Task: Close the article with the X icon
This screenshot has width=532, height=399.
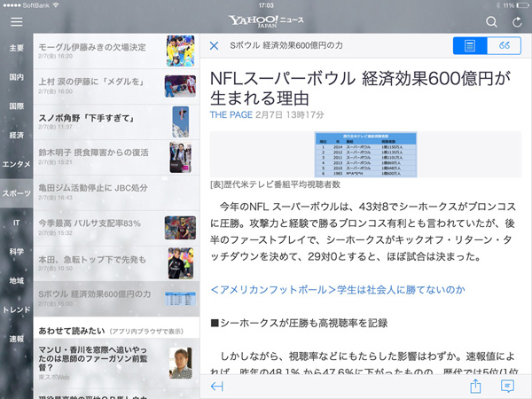Action: [214, 45]
